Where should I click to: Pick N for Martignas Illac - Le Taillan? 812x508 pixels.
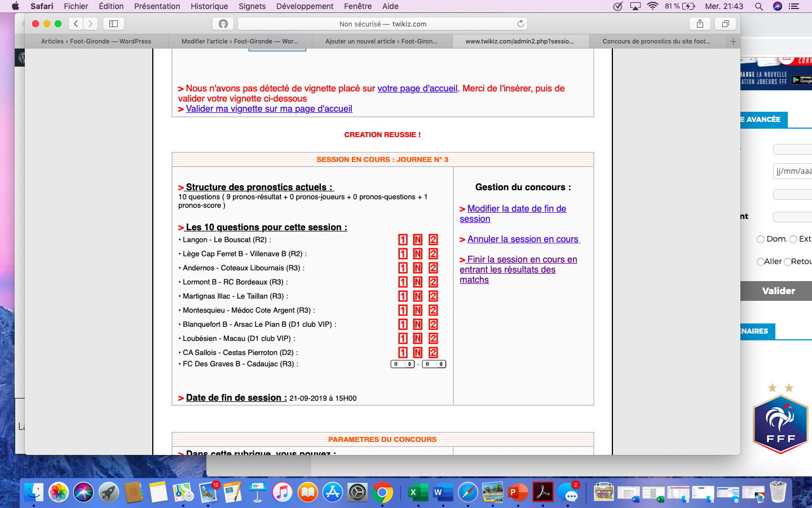point(418,296)
